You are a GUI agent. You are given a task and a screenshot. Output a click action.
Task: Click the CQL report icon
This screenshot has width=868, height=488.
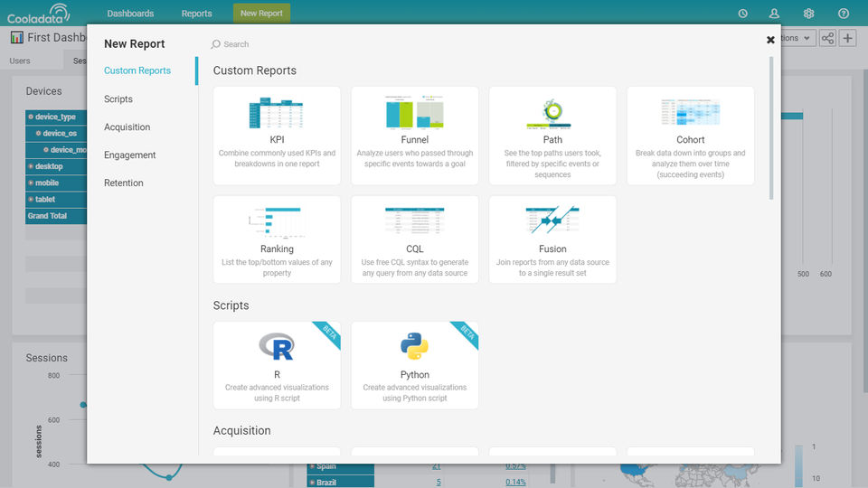(415, 221)
